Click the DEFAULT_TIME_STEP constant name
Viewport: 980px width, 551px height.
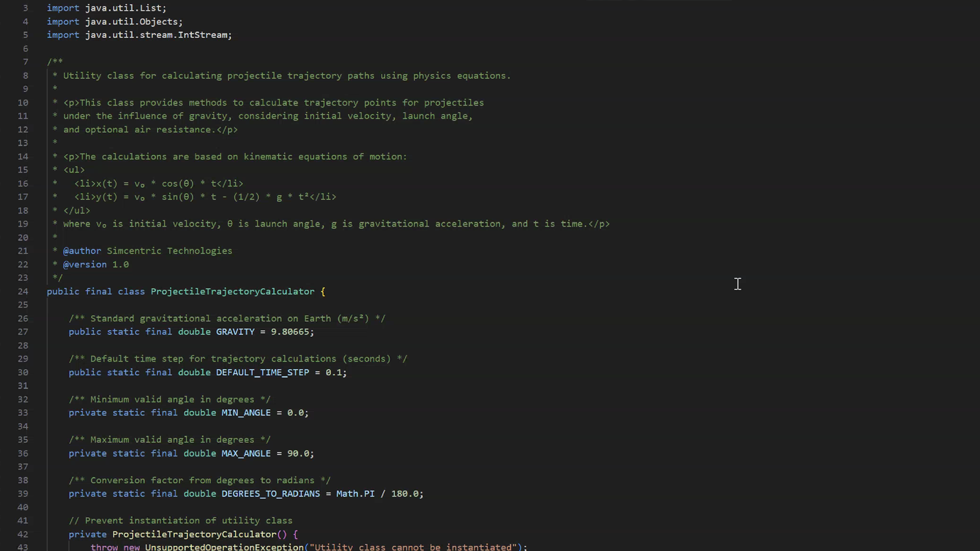click(262, 372)
